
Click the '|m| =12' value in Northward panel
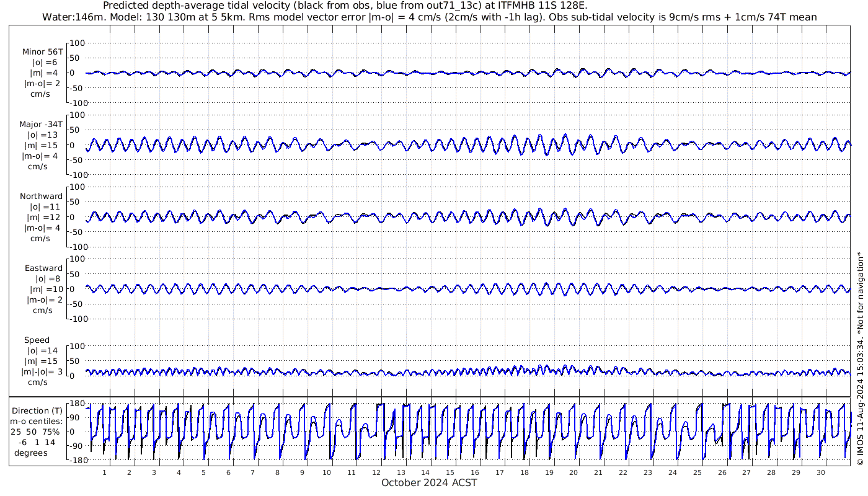click(43, 218)
